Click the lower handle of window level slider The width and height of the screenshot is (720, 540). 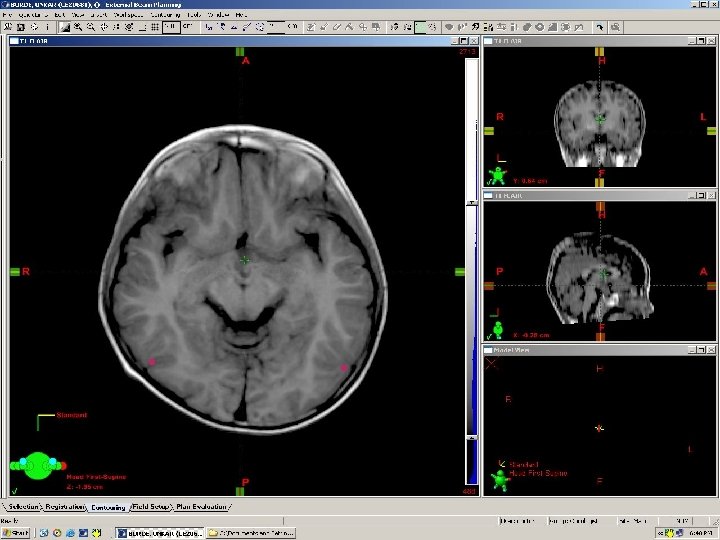(472, 438)
